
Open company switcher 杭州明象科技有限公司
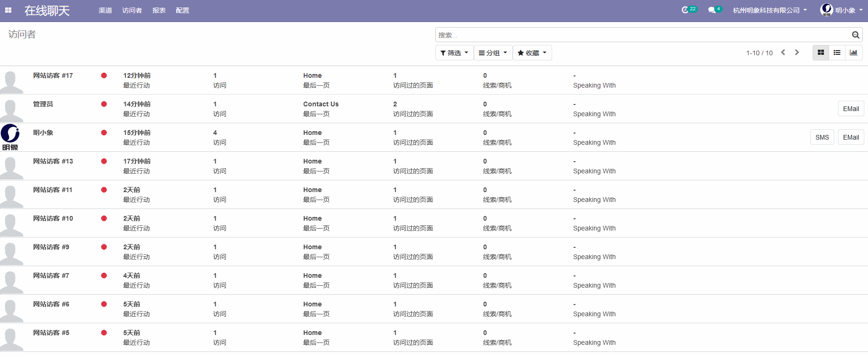click(770, 10)
